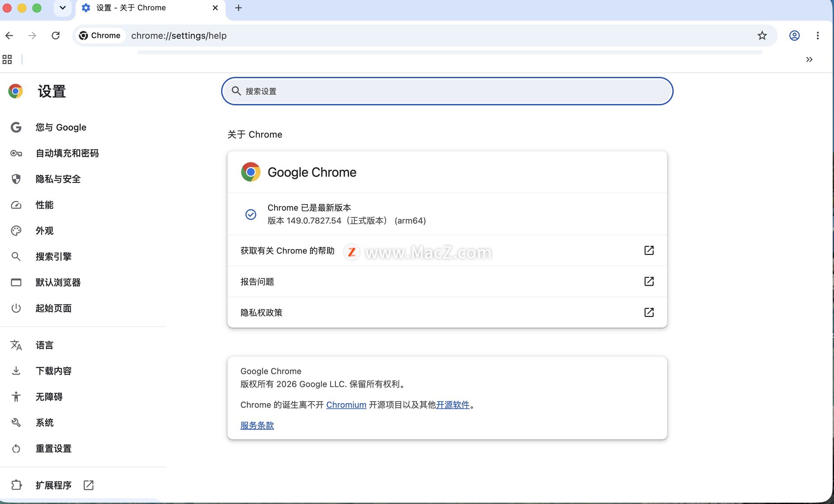Expand the tab search dropdown
The image size is (834, 504).
tap(63, 8)
